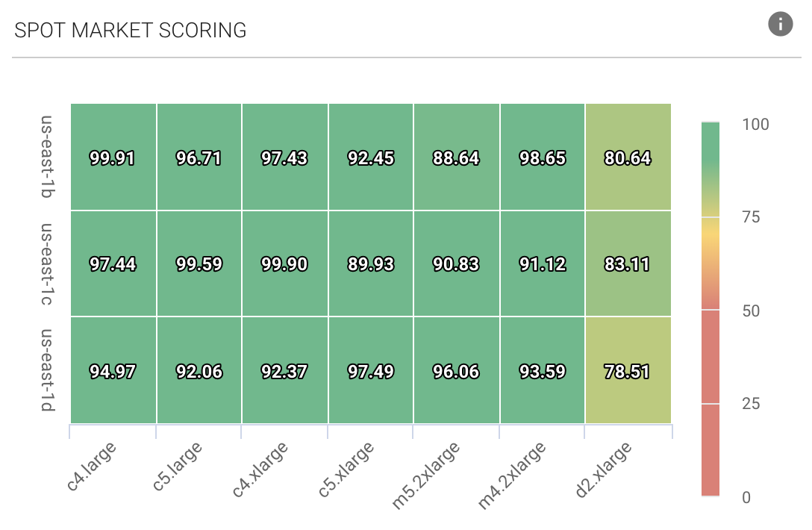The image size is (812, 530).
Task: Click the 78.51 yellow-green cell
Action: (628, 370)
